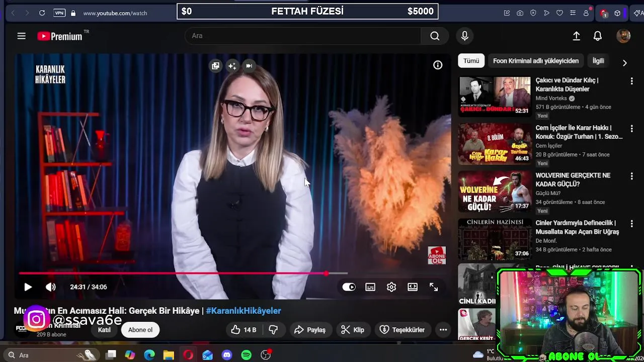Select the İlgili filter chip

[x=598, y=61]
